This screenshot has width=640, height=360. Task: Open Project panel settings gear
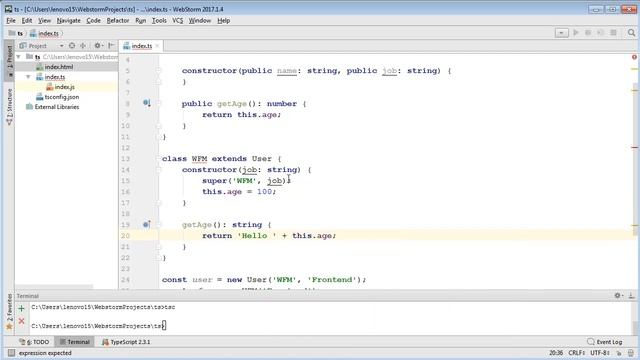tap(98, 46)
